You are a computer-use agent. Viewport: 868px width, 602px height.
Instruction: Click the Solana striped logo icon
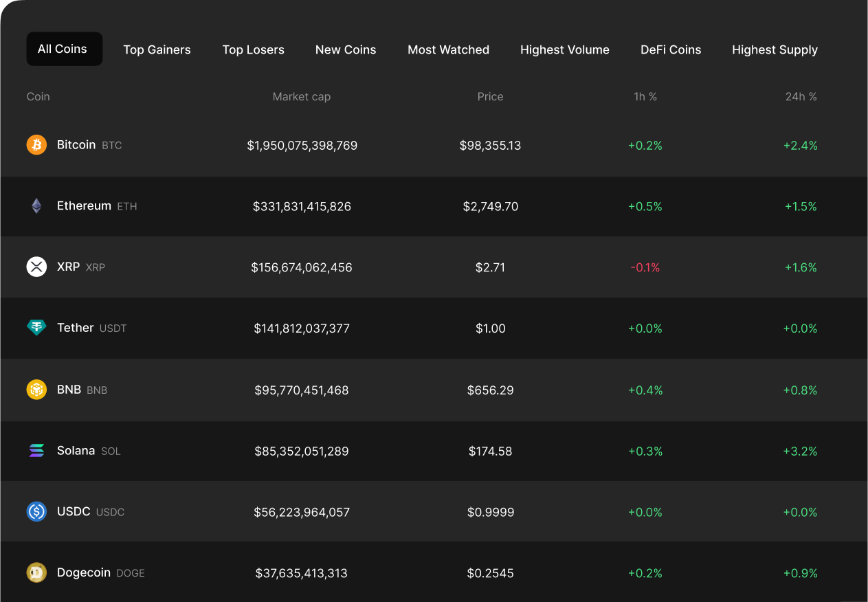click(36, 451)
